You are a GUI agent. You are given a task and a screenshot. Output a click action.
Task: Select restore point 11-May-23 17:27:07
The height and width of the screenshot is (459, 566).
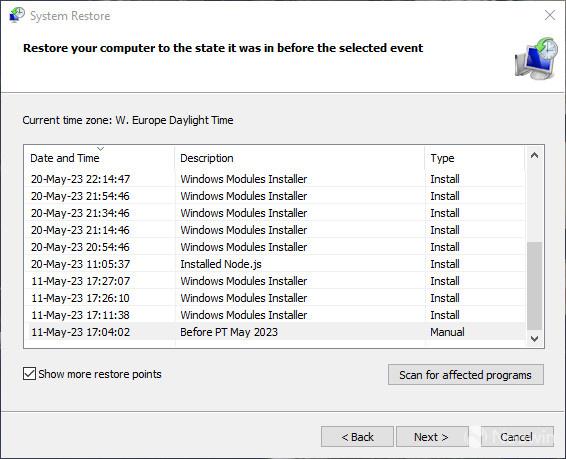pos(275,280)
